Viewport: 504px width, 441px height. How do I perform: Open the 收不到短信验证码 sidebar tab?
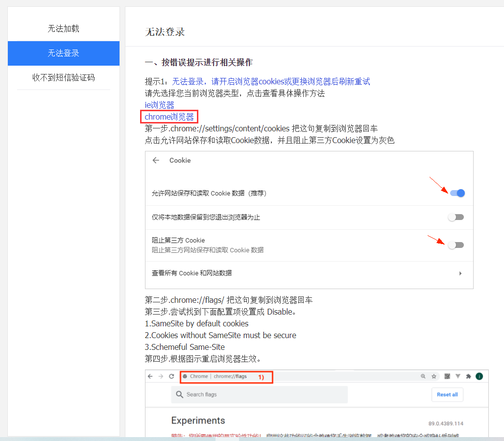64,77
